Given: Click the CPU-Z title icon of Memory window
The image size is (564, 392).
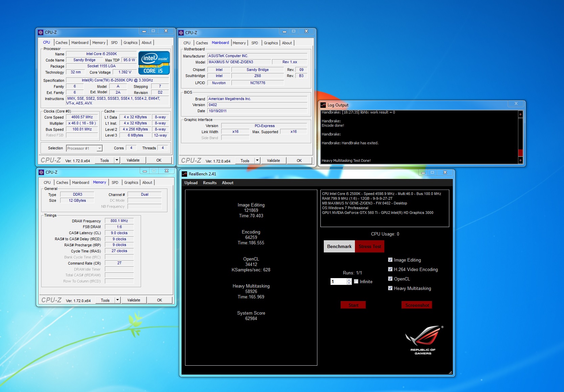Looking at the screenshot, I should pos(42,172).
